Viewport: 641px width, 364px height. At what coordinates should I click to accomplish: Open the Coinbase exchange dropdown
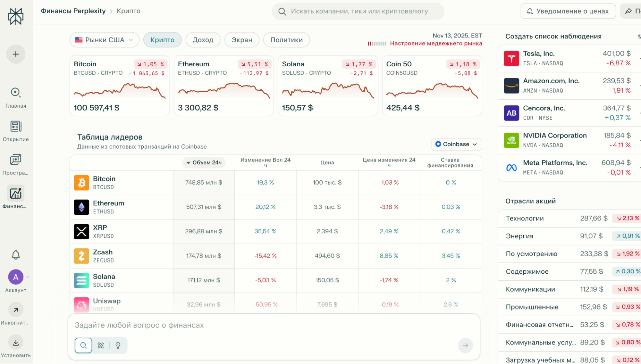(x=456, y=144)
